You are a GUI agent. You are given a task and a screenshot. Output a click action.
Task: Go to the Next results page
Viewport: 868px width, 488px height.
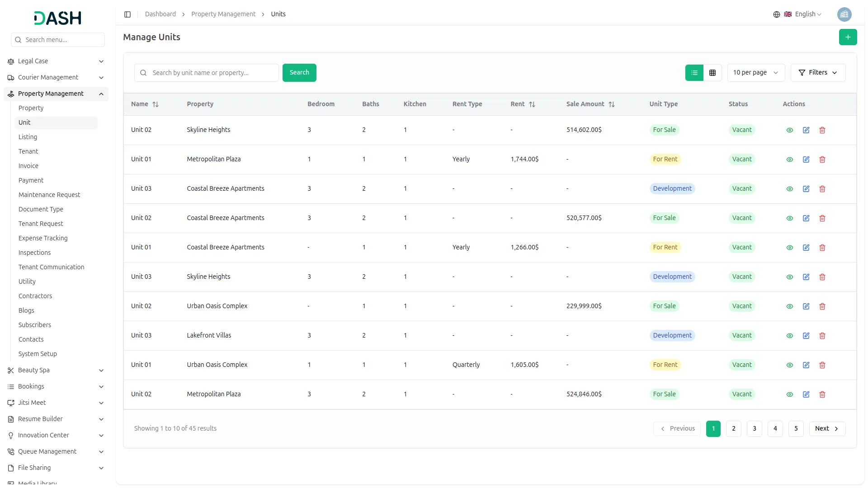[x=826, y=429]
